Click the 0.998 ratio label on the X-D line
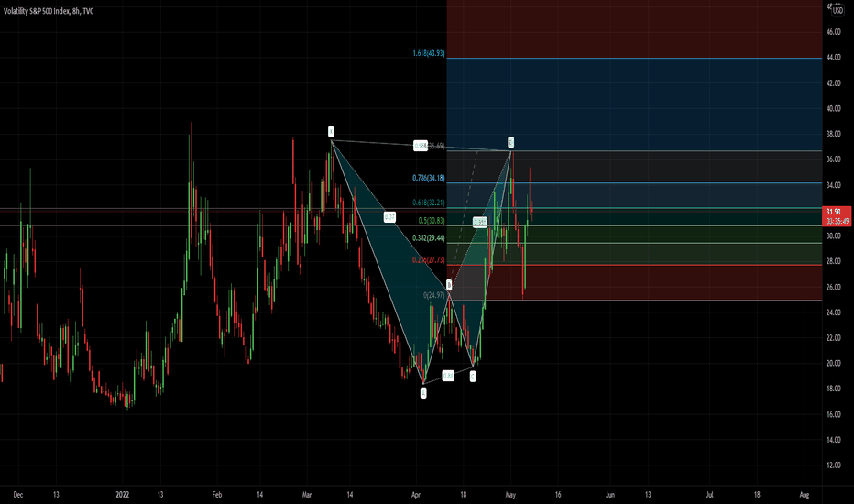 (421, 146)
